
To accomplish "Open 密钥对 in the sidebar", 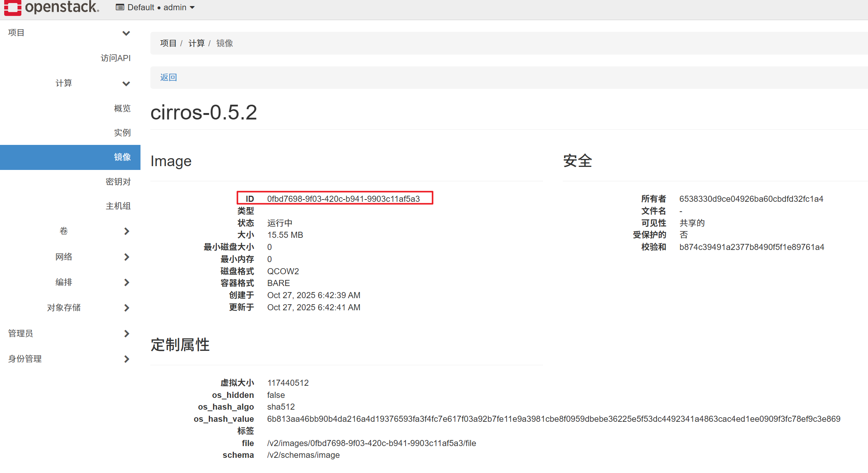I will point(118,182).
